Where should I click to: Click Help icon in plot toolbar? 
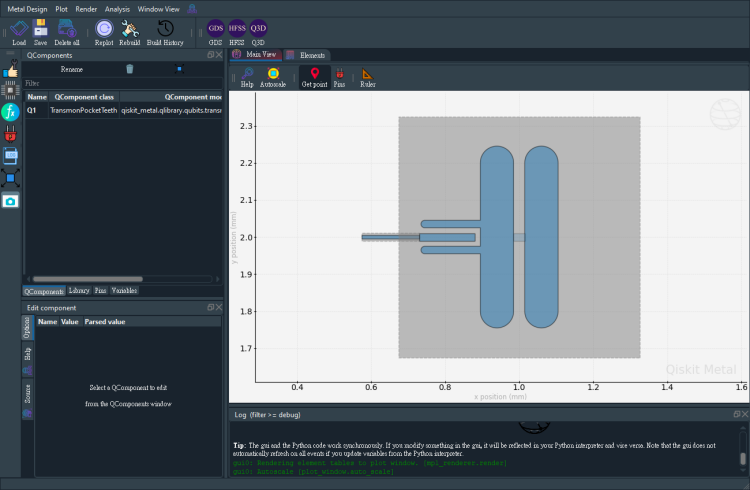point(247,78)
